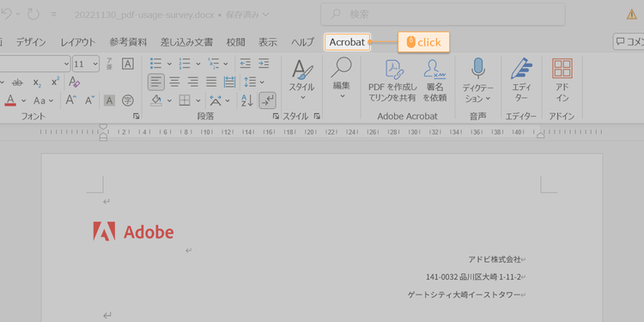Select the Acrobat ribbon tab

point(347,42)
